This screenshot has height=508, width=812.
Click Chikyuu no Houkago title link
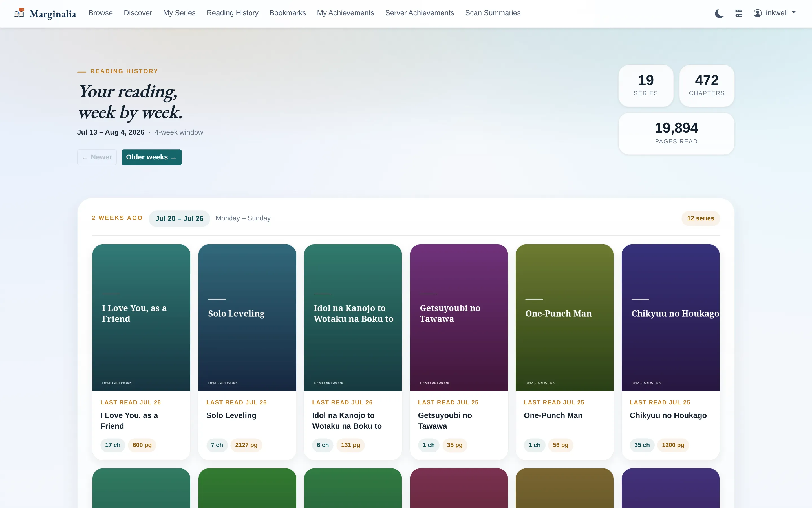(668, 415)
